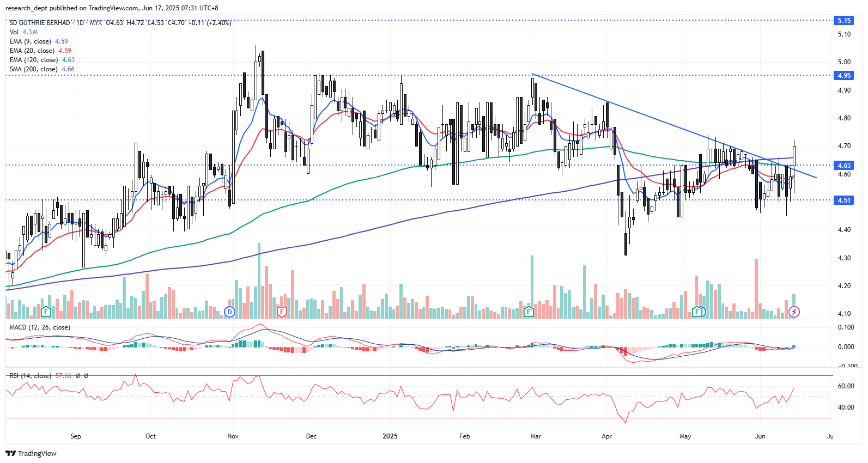Image resolution: width=868 pixels, height=463 pixels.
Task: Click the RSI (14, close) pane label
Action: [31, 376]
